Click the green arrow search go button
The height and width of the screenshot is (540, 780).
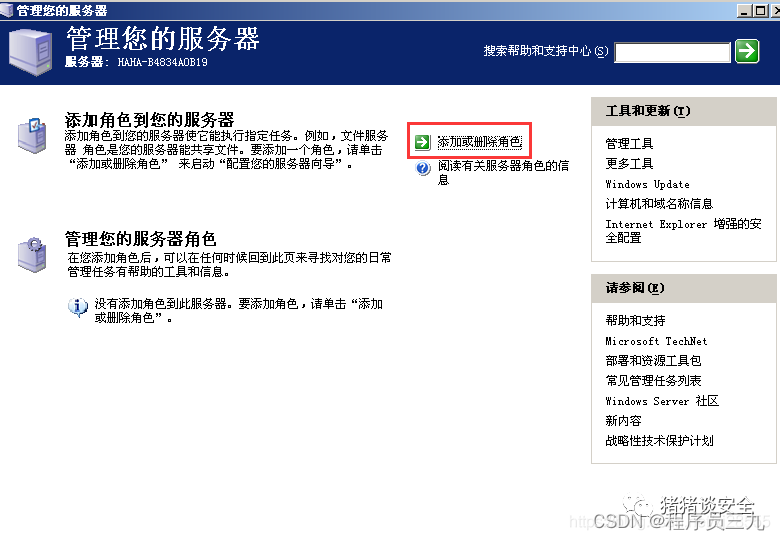pos(747,51)
